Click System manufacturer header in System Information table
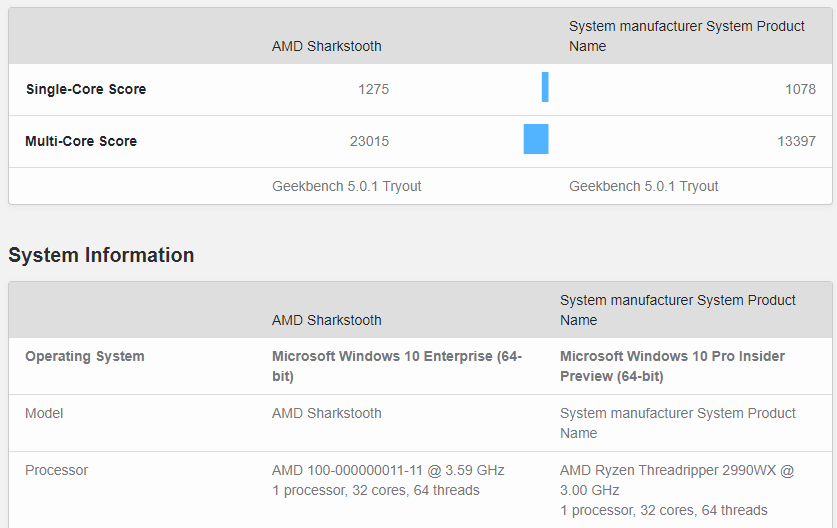This screenshot has width=837, height=528. 677,310
